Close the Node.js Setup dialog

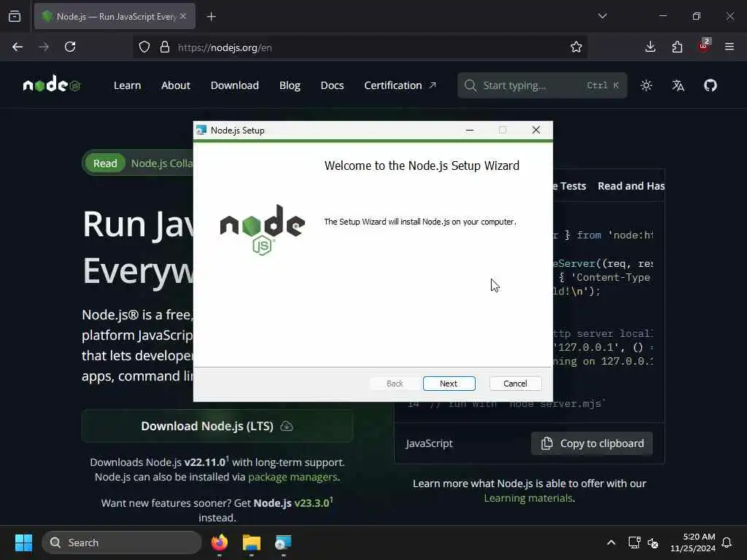tap(536, 130)
